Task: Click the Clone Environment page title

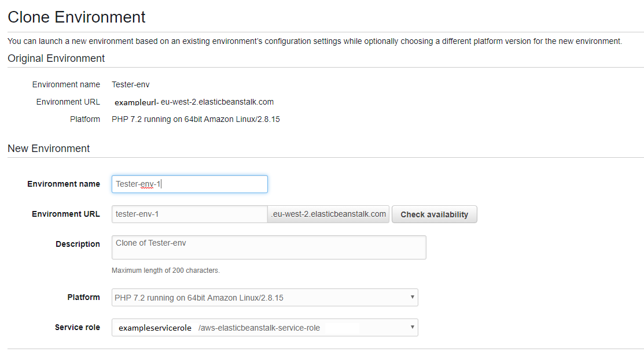Action: 76,17
